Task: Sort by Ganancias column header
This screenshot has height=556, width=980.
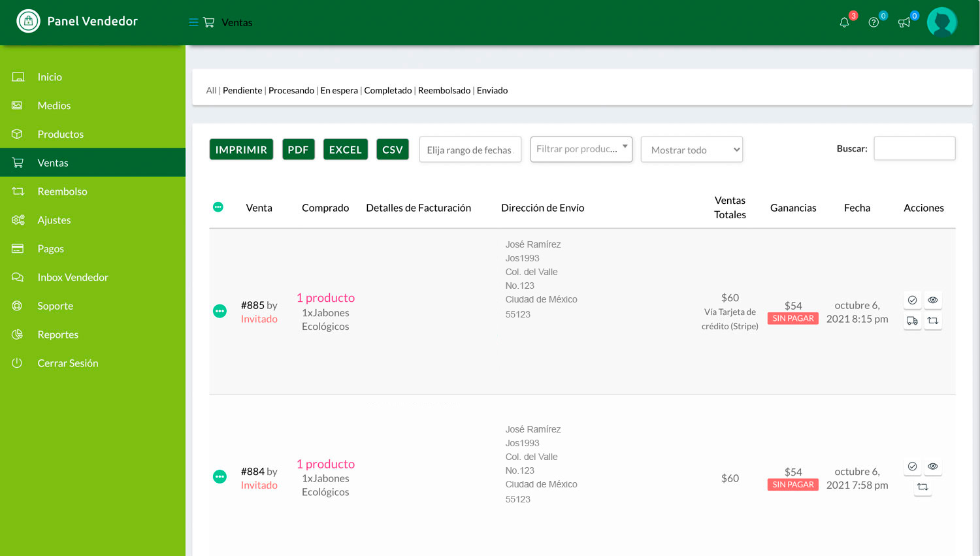Action: click(793, 208)
